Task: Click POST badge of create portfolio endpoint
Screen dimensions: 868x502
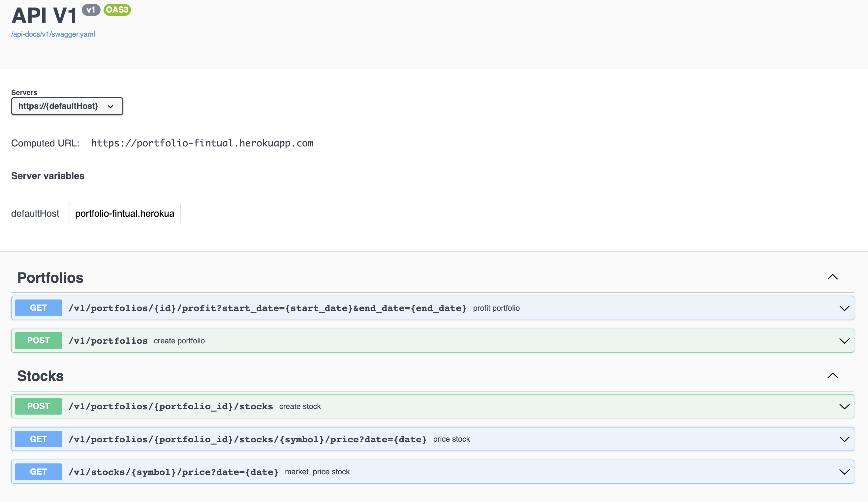Action: pos(39,341)
